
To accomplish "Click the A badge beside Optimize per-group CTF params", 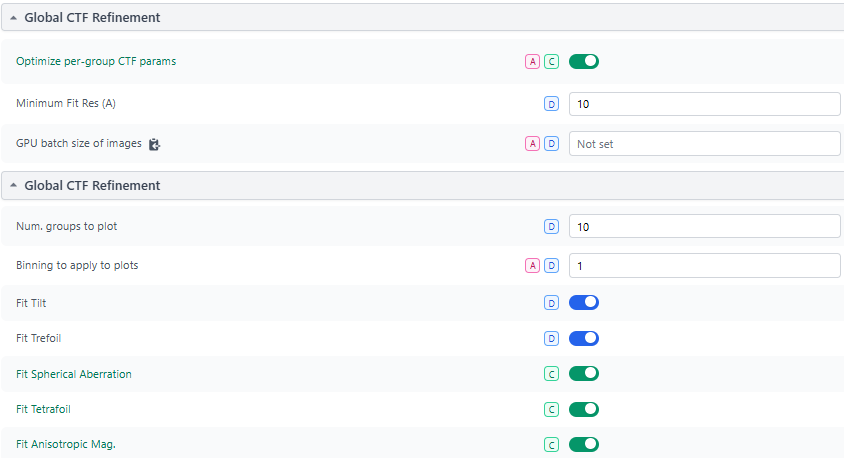I will 532,62.
